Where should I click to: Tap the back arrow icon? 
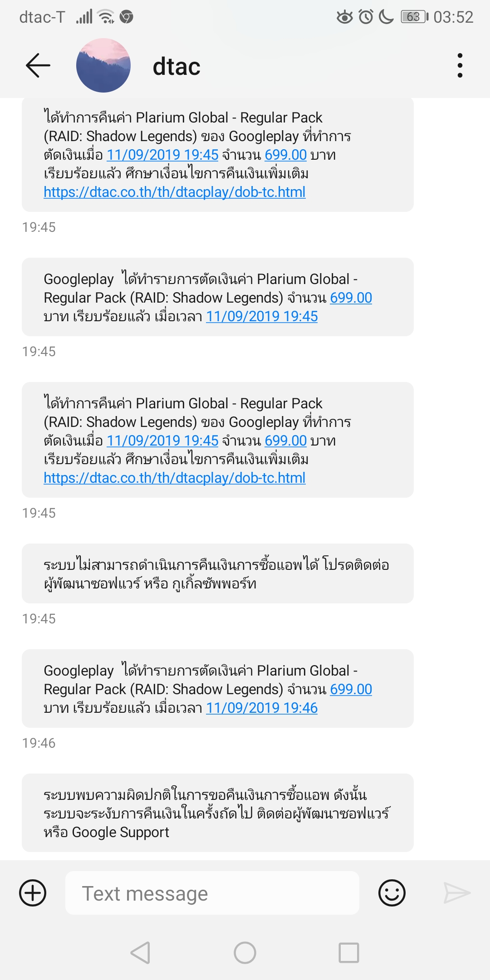[x=38, y=66]
